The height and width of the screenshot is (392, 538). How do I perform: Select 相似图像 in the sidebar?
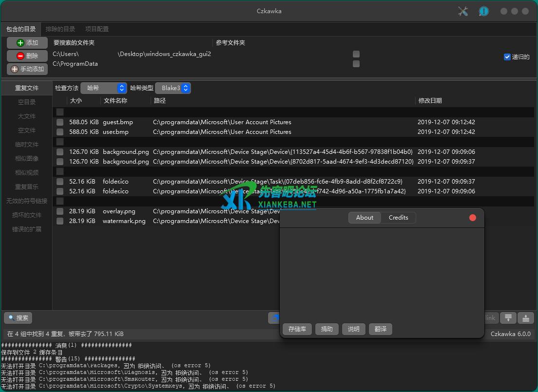[27, 159]
